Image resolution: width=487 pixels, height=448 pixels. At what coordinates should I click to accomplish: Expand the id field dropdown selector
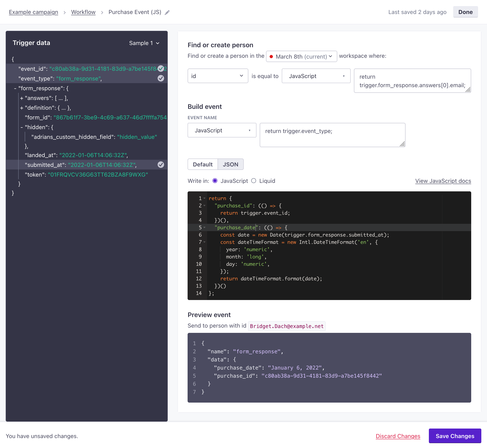tap(217, 76)
